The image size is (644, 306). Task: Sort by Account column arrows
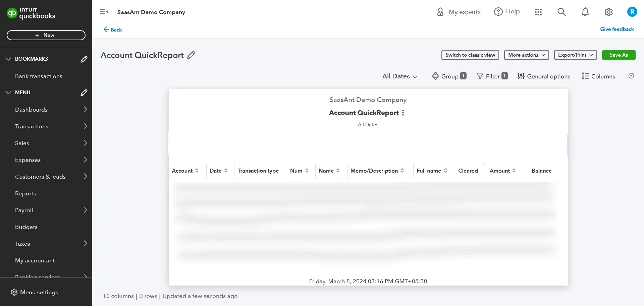[x=197, y=171]
